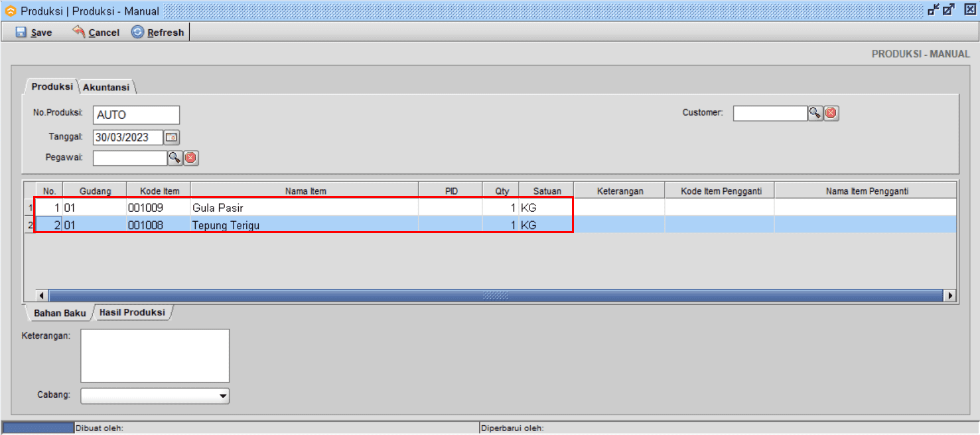This screenshot has height=435, width=980.
Task: Click the table's right scroll arrow
Action: click(x=950, y=296)
